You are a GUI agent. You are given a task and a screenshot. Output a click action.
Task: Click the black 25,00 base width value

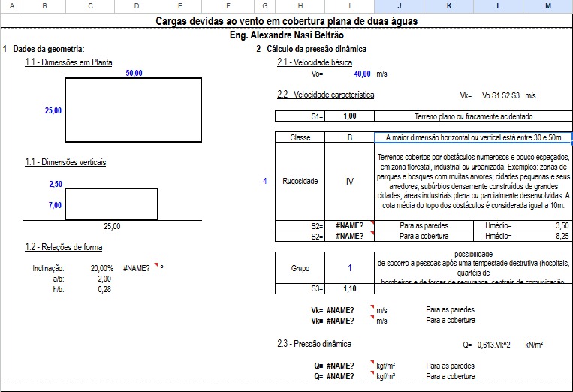tap(112, 226)
